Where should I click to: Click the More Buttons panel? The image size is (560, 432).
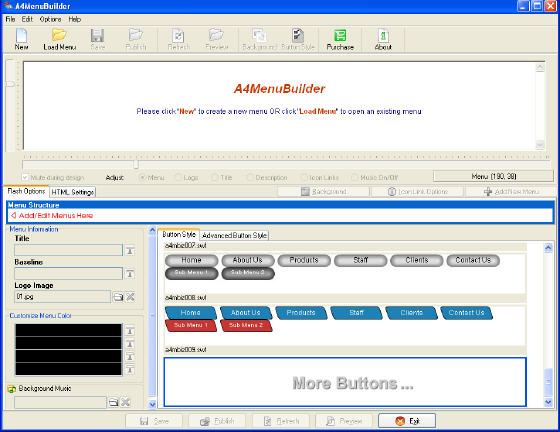coord(345,382)
